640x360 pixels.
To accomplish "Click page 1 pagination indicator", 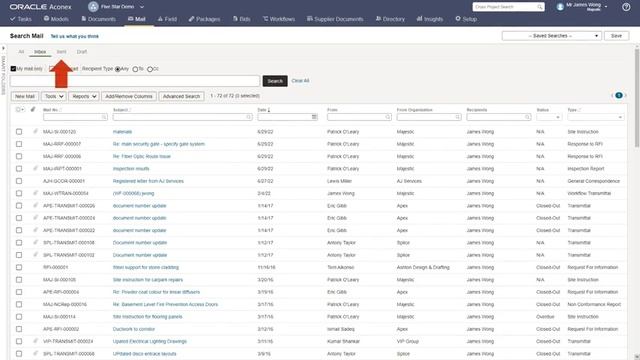I will (x=619, y=96).
